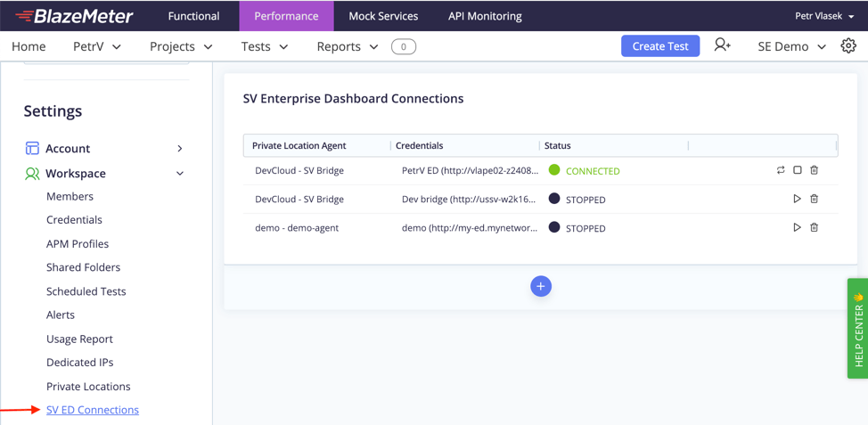Open Private Locations settings
Screen dimensions: 868x425
click(x=88, y=387)
